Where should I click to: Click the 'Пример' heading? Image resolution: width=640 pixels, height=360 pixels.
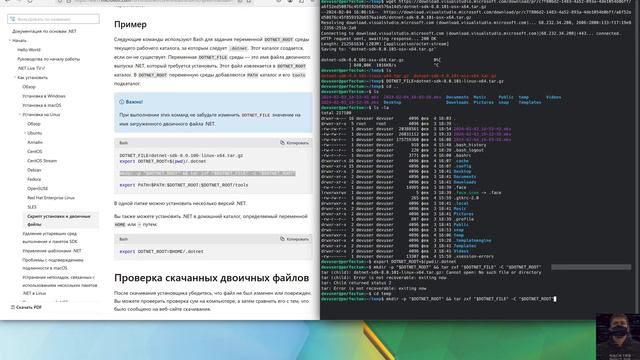pos(130,24)
